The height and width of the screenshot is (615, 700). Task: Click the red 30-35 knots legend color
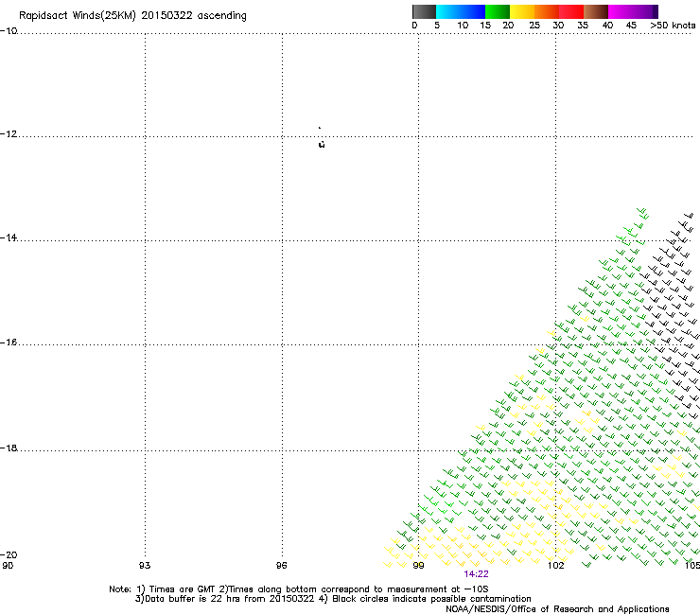click(571, 11)
